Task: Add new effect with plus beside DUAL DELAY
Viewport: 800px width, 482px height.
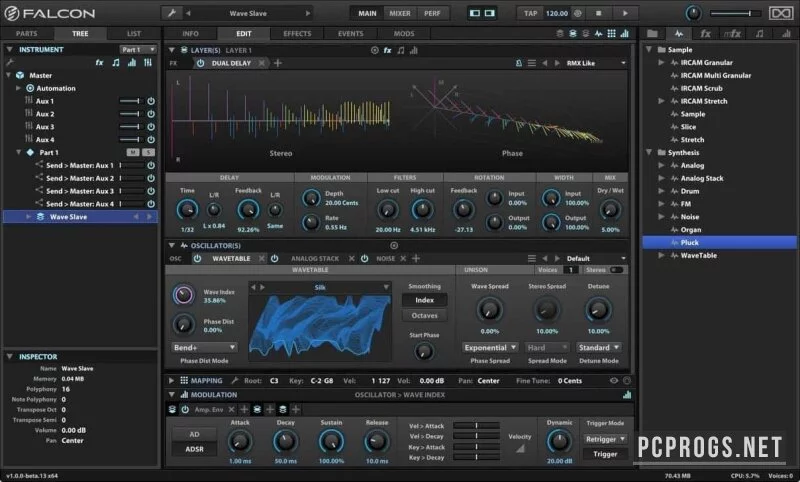Action: coord(278,63)
